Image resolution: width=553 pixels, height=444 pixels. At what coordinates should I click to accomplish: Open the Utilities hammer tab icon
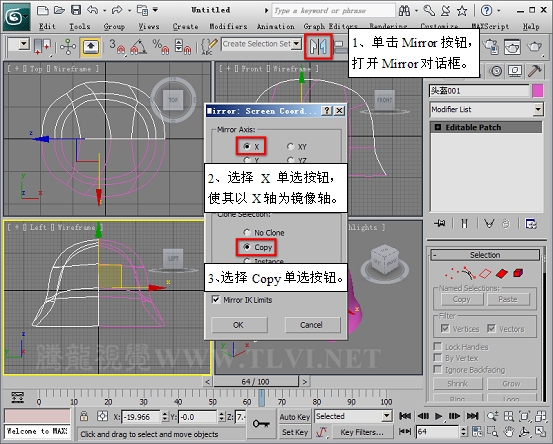[534, 71]
